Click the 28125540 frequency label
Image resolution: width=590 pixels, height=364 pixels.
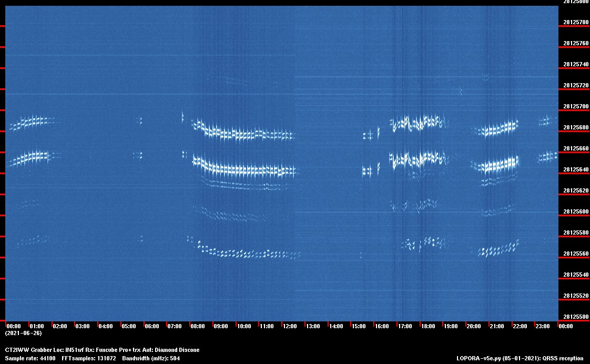pos(576,275)
